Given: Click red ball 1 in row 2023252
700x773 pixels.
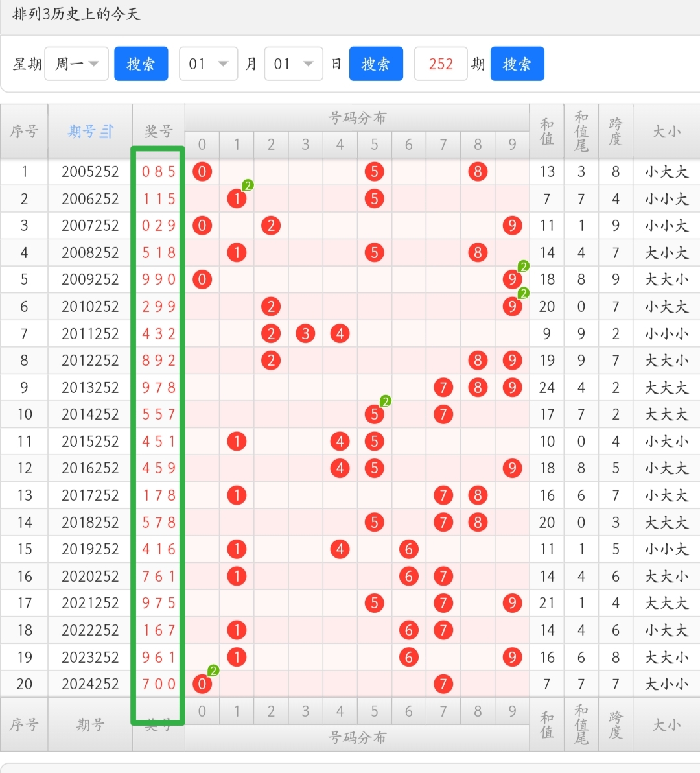Looking at the screenshot, I should 237,657.
